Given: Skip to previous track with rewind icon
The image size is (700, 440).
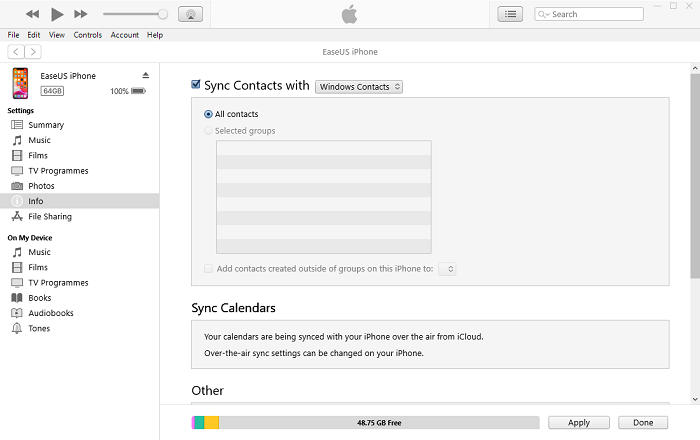Looking at the screenshot, I should (x=33, y=14).
